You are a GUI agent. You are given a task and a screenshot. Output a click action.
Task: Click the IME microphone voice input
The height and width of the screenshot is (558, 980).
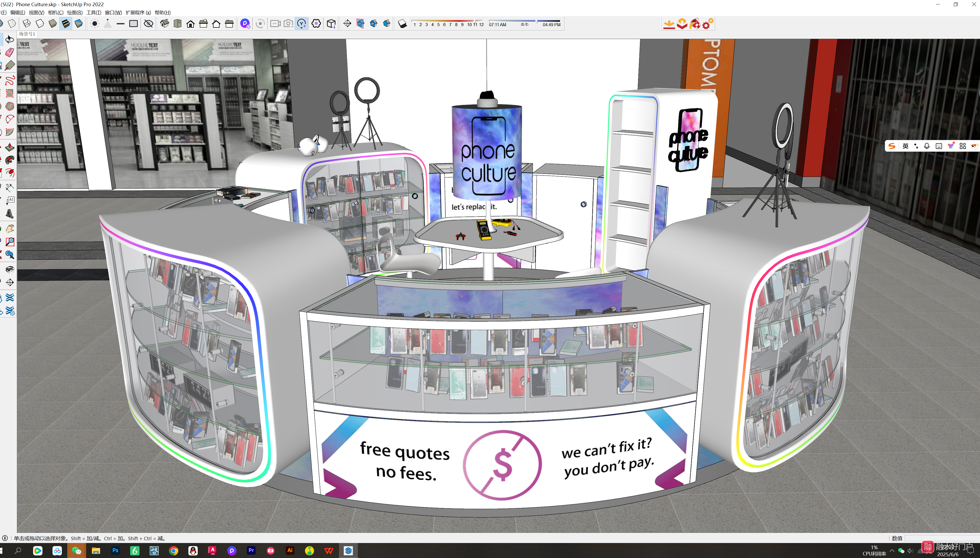[x=927, y=146]
